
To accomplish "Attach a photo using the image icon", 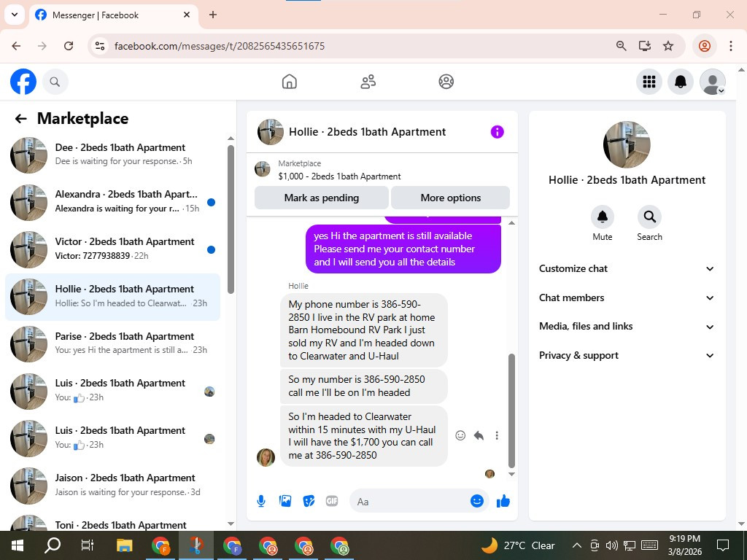I will click(x=285, y=501).
